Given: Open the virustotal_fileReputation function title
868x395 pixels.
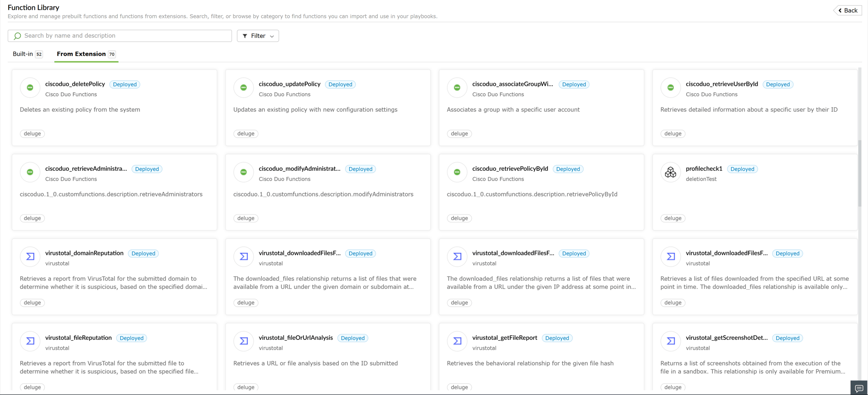Looking at the screenshot, I should (78, 338).
